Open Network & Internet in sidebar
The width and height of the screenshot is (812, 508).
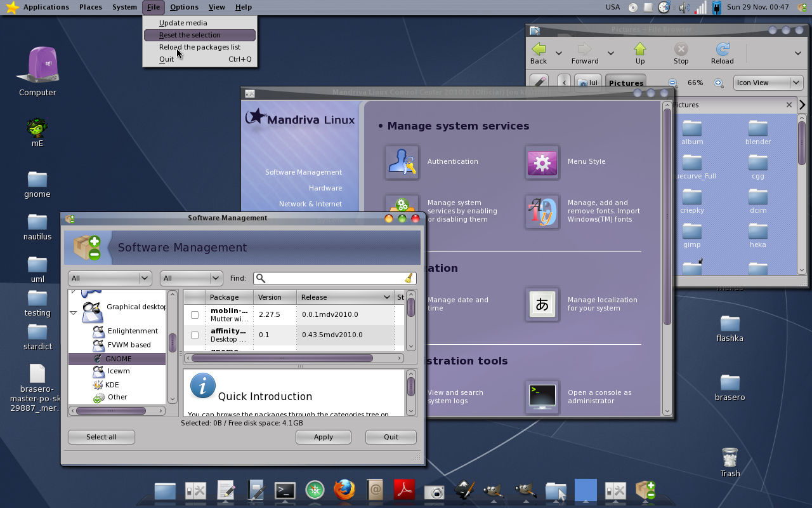(x=310, y=204)
